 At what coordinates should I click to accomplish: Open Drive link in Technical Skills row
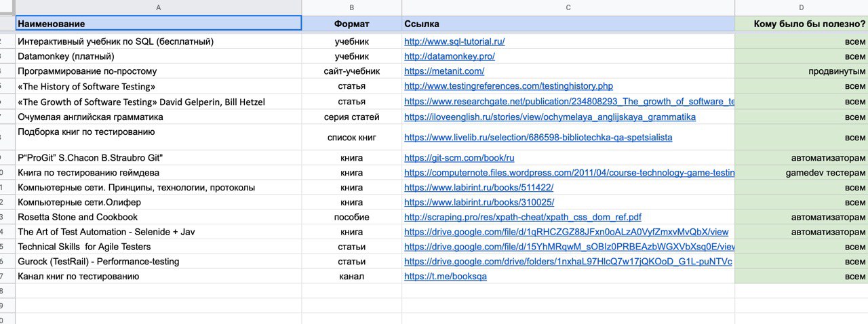pyautogui.click(x=570, y=247)
